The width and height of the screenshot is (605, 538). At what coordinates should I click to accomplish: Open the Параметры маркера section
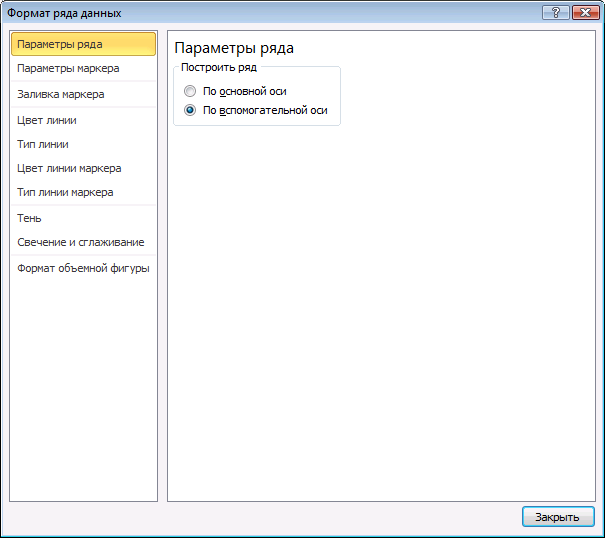[83, 68]
